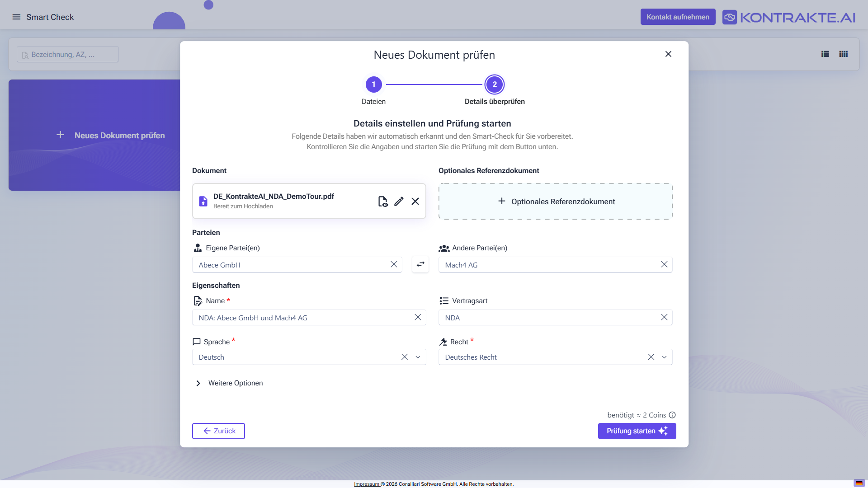Show coin requirement info icon
Viewport: 868px width, 488px height.
672,415
